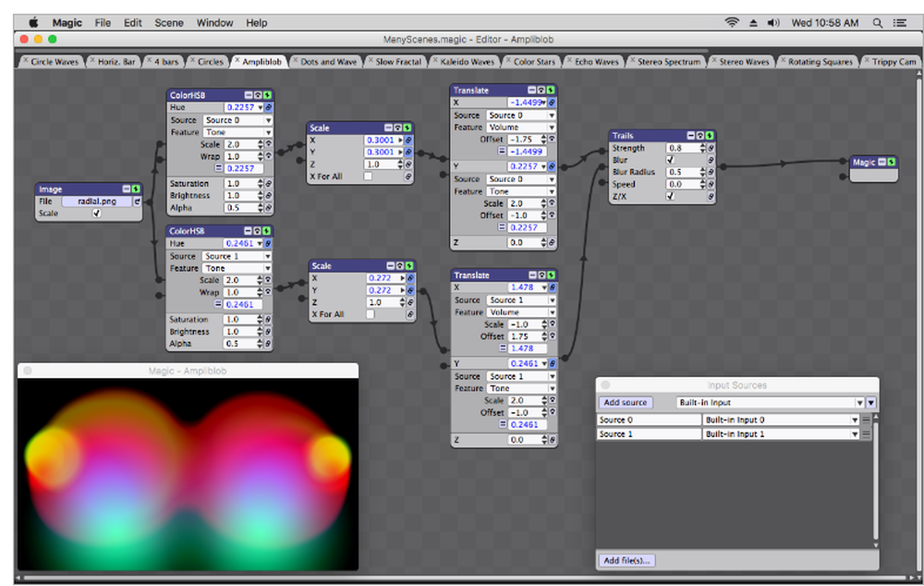Click the equals icon beside 0.2257 in top ColorHSB
924x586 pixels.
tap(218, 168)
